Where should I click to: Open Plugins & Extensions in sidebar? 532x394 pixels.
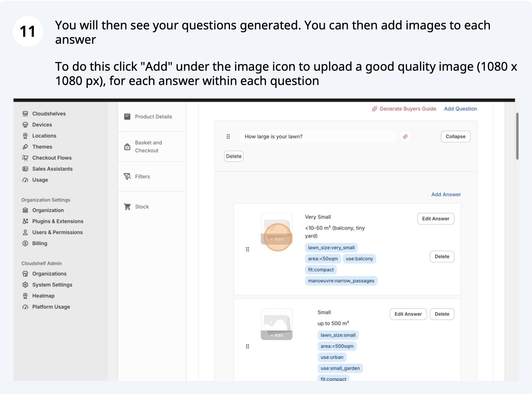58,221
